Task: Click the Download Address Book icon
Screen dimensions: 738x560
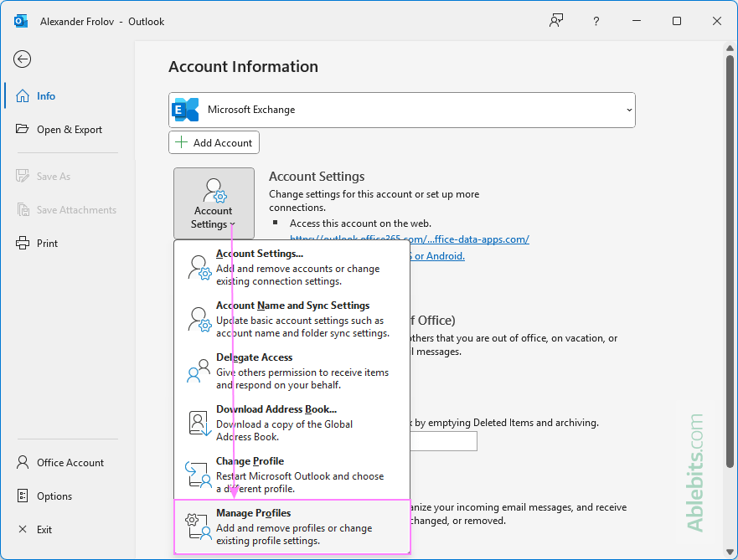Action: pyautogui.click(x=200, y=424)
